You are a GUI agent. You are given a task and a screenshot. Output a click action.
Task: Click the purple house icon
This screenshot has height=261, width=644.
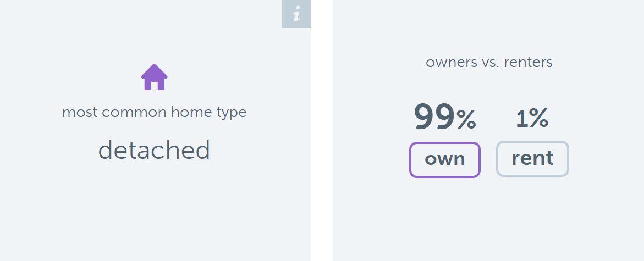pos(154,77)
